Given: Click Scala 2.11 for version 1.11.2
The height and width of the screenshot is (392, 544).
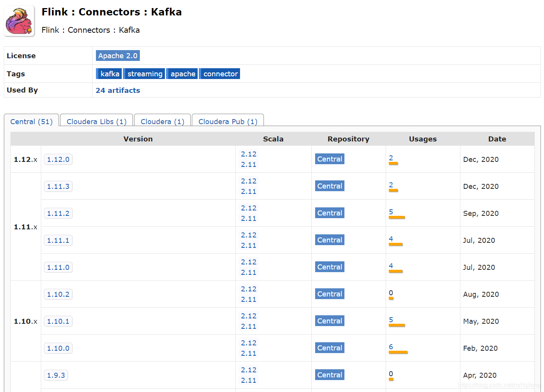Looking at the screenshot, I should click(x=248, y=219).
